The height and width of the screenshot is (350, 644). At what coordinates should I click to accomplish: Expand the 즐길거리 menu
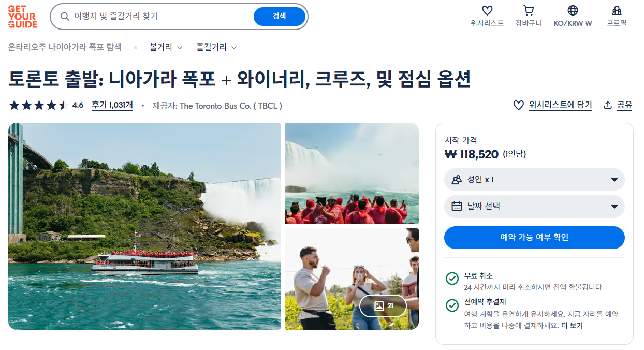216,47
